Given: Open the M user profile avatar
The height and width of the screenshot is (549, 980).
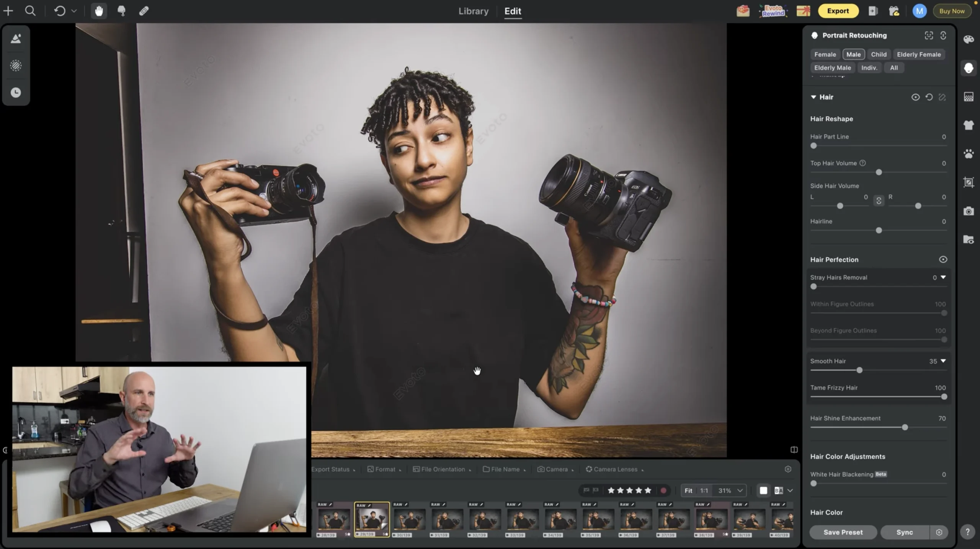Looking at the screenshot, I should click(919, 11).
